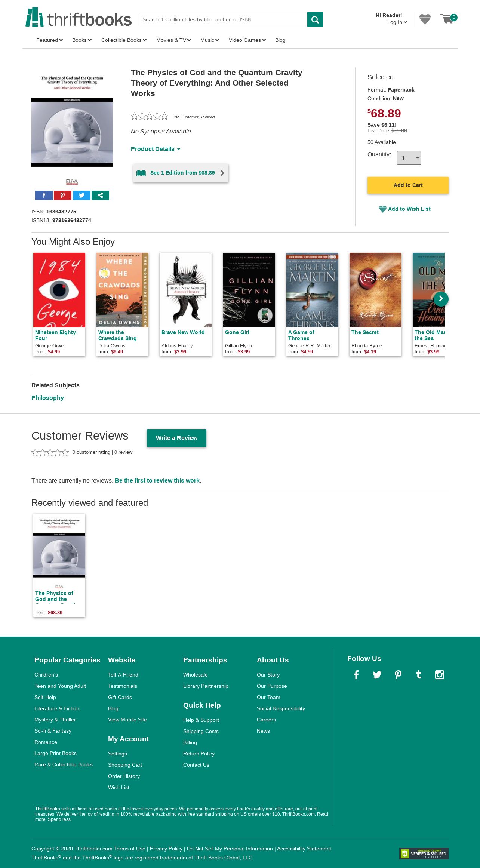Image resolution: width=480 pixels, height=868 pixels.
Task: Click the ThriftBooks logo
Action: click(x=79, y=18)
